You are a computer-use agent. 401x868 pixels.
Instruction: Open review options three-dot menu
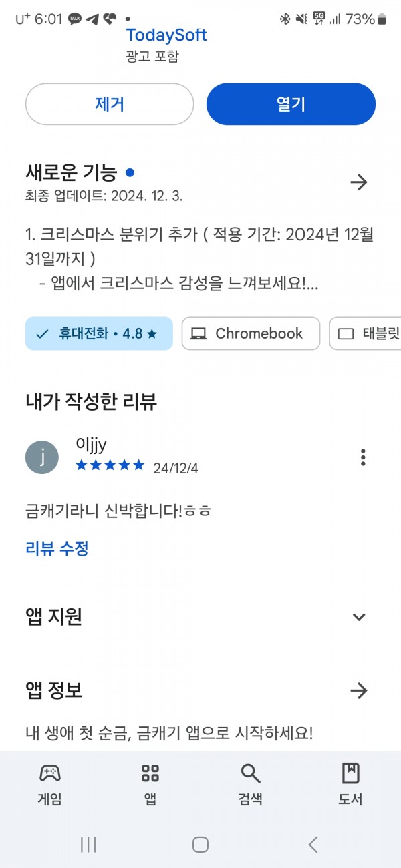click(363, 457)
